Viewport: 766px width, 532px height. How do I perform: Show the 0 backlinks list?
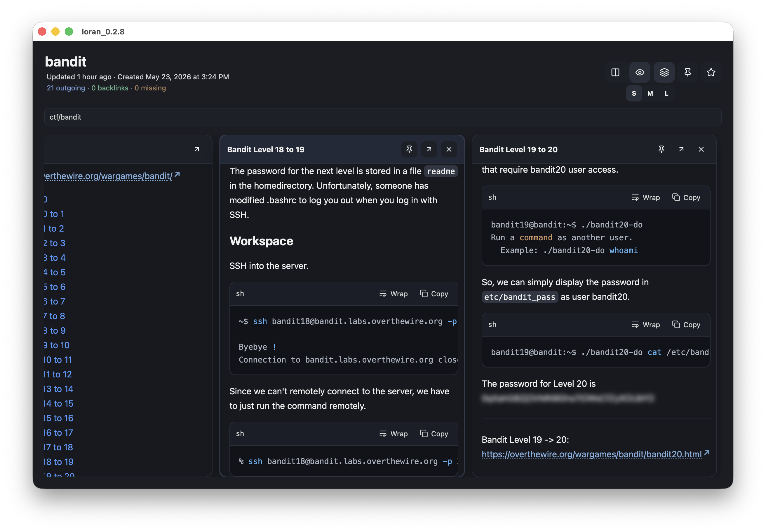click(110, 88)
